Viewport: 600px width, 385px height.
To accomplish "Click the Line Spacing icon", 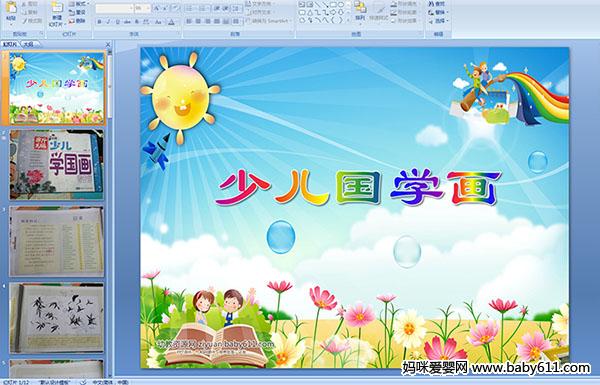I will 236,8.
